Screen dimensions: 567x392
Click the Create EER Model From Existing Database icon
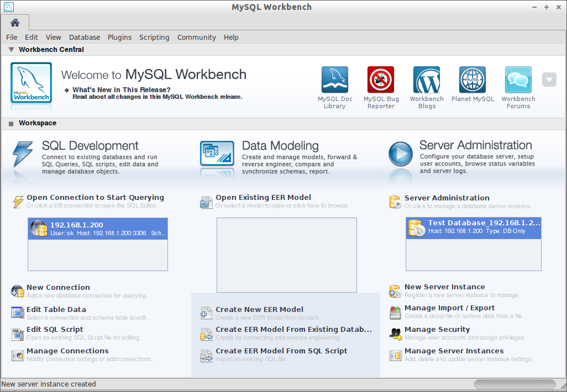tap(207, 335)
